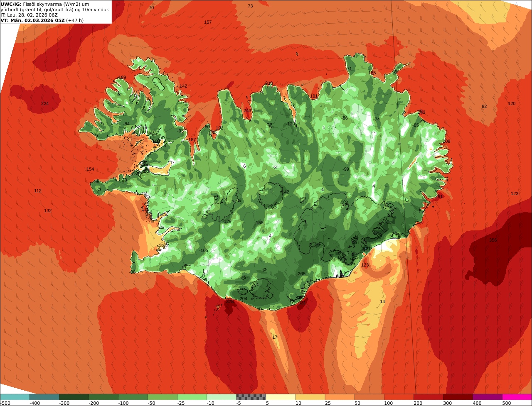Click the map value '-99' in eastern Iceland
This screenshot has height=406, width=532.
pos(345,169)
